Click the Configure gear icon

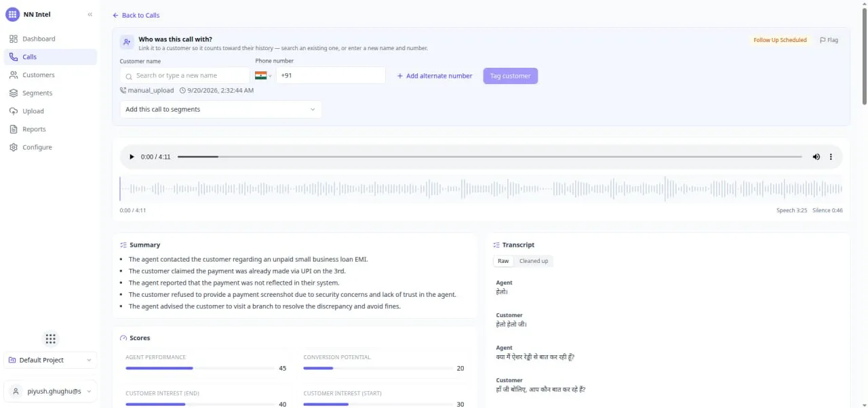tap(14, 147)
